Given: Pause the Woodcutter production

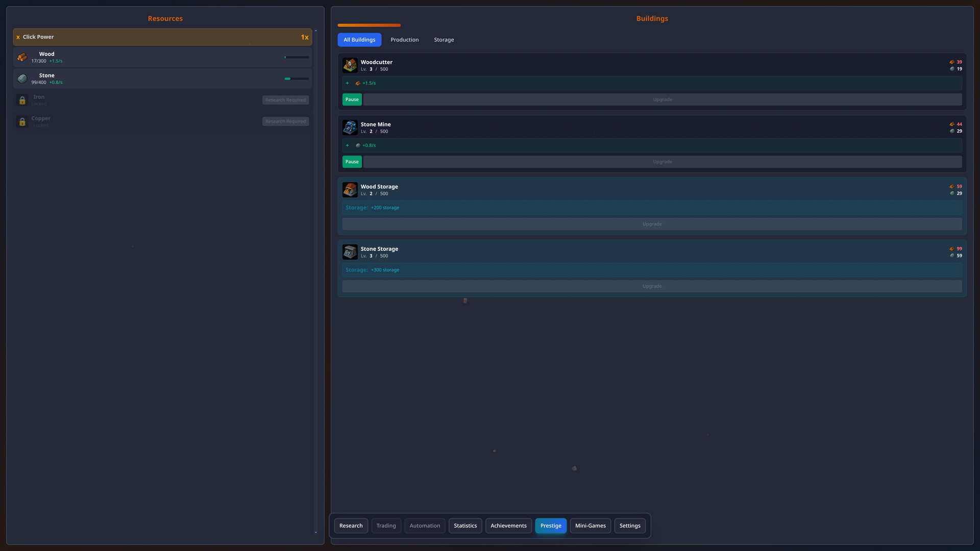Looking at the screenshot, I should (352, 99).
